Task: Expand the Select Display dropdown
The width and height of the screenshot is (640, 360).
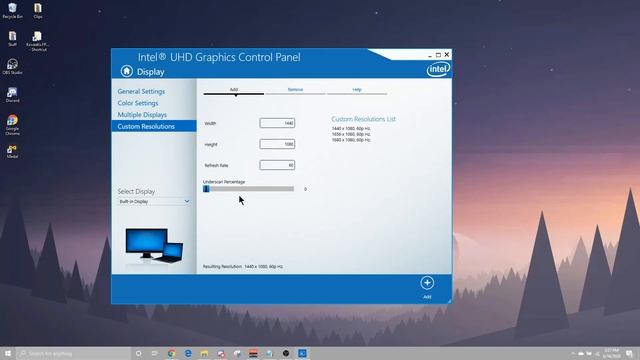Action: 154,202
